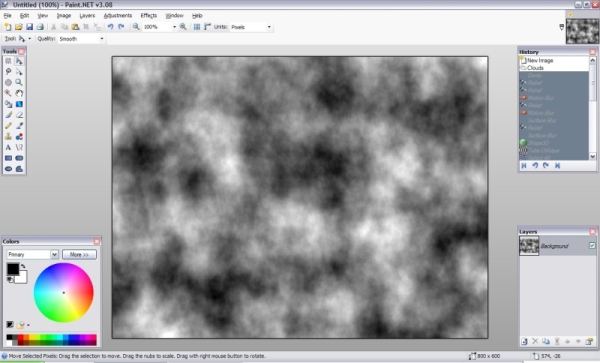
Task: Open the Quality Smooth dropdown
Action: pyautogui.click(x=81, y=39)
